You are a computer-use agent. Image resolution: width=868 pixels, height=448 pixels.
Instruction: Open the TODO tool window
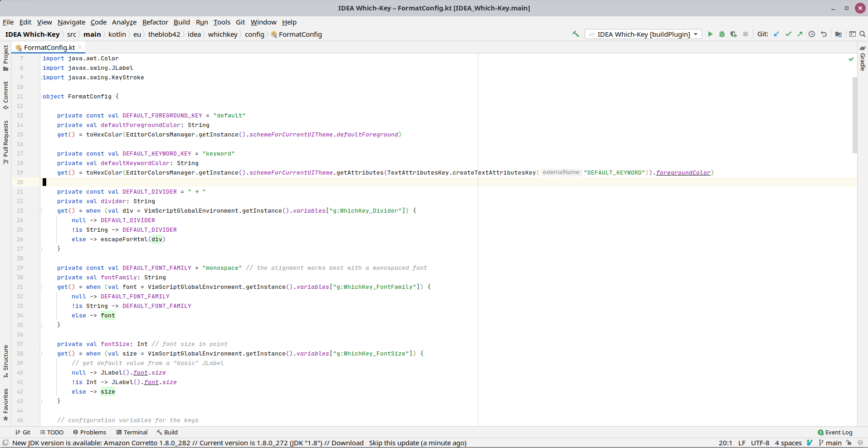click(52, 432)
